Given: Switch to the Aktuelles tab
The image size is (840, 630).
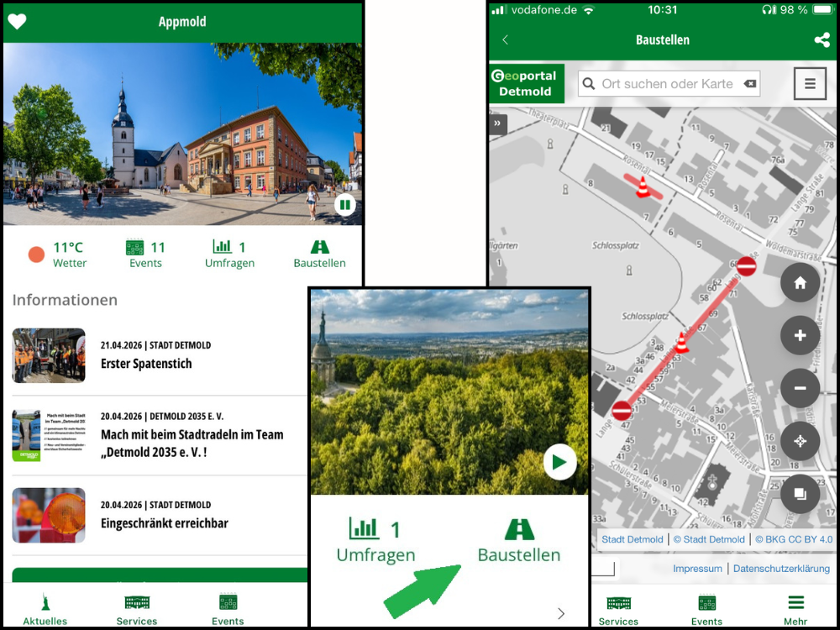Looking at the screenshot, I should (45, 609).
